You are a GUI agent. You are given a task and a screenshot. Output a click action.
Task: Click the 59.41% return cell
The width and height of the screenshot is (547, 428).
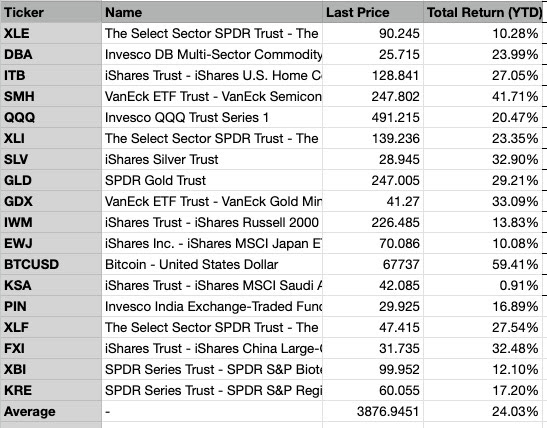point(483,264)
